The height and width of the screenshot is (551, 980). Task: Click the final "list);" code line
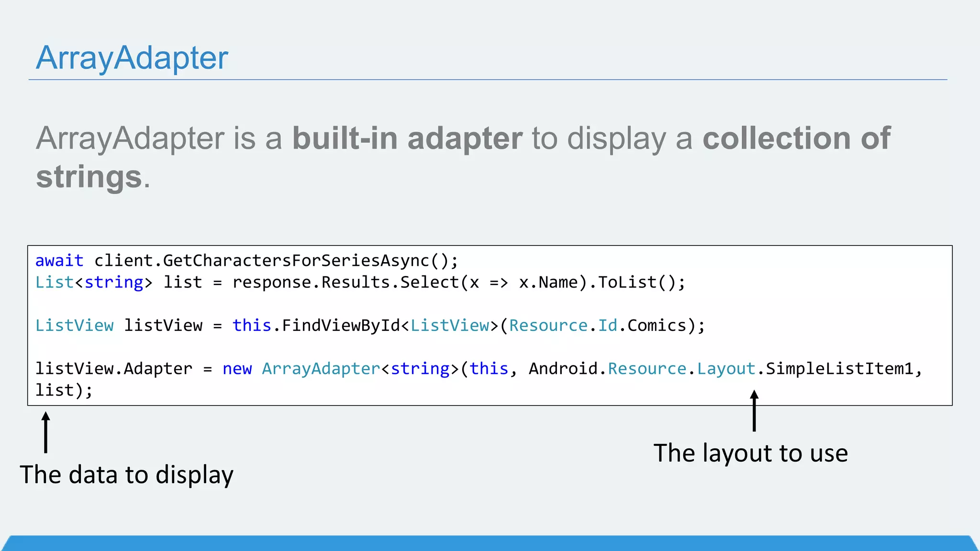coord(64,390)
